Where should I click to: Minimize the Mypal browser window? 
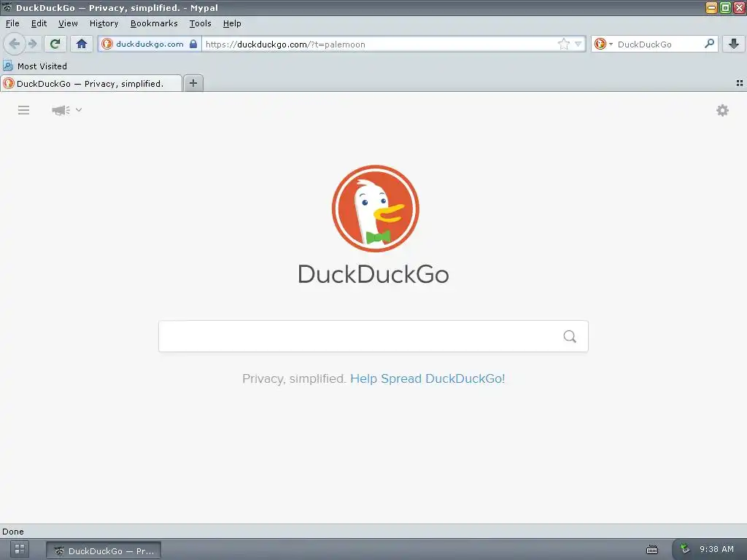click(x=711, y=7)
